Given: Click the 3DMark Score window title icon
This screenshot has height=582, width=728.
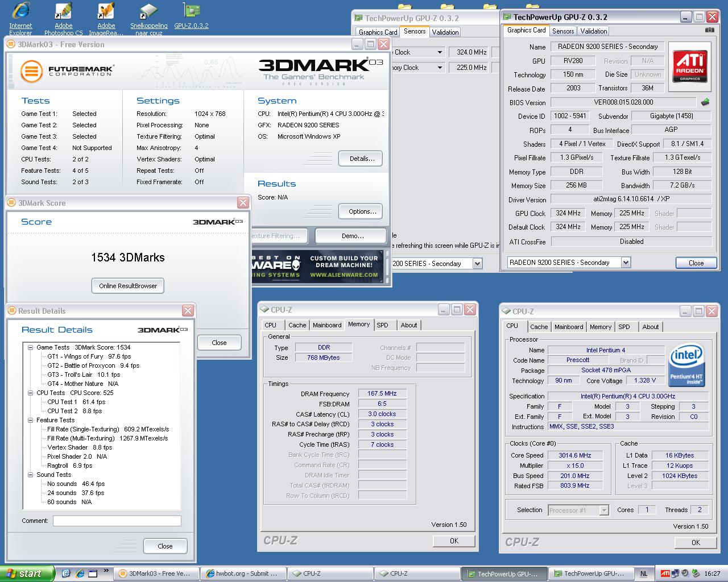Looking at the screenshot, I should click(12, 203).
